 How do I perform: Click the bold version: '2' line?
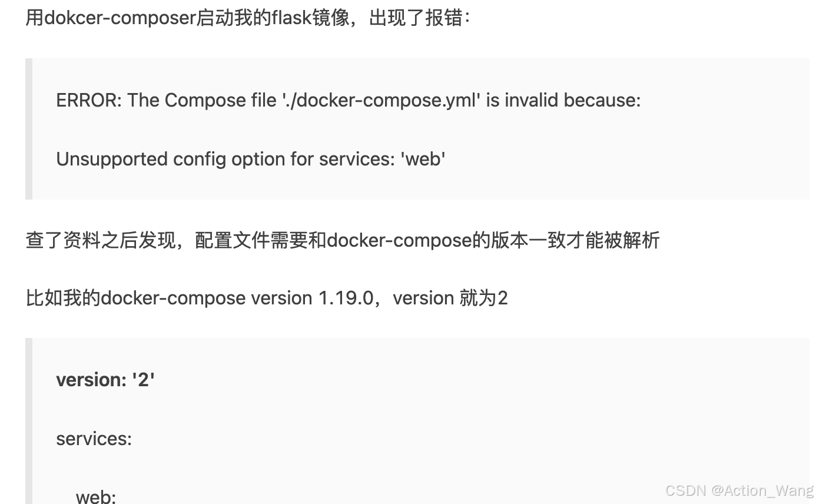105,380
